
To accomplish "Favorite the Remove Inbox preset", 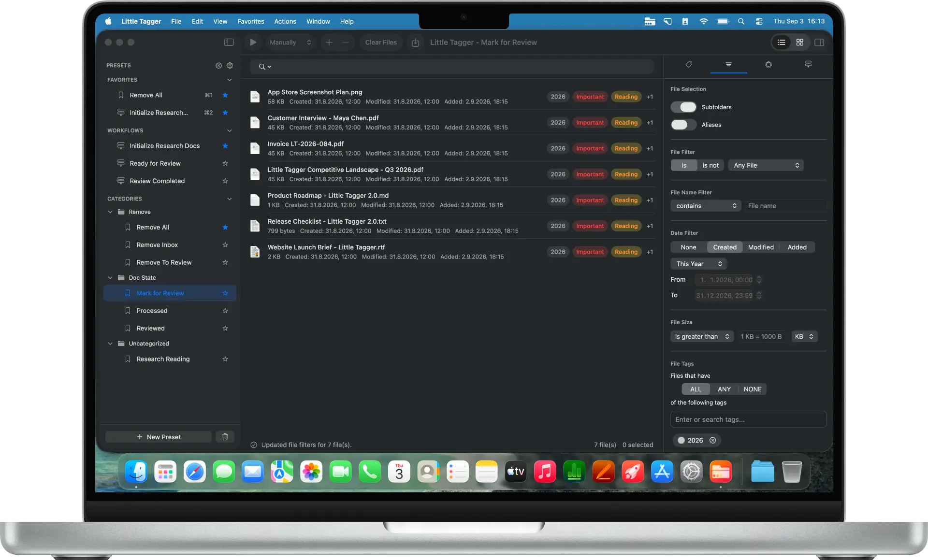I will [x=225, y=245].
